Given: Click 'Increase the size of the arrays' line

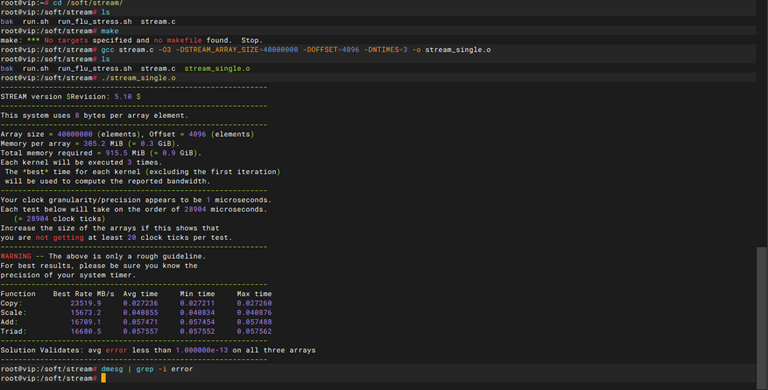Looking at the screenshot, I should [110, 228].
